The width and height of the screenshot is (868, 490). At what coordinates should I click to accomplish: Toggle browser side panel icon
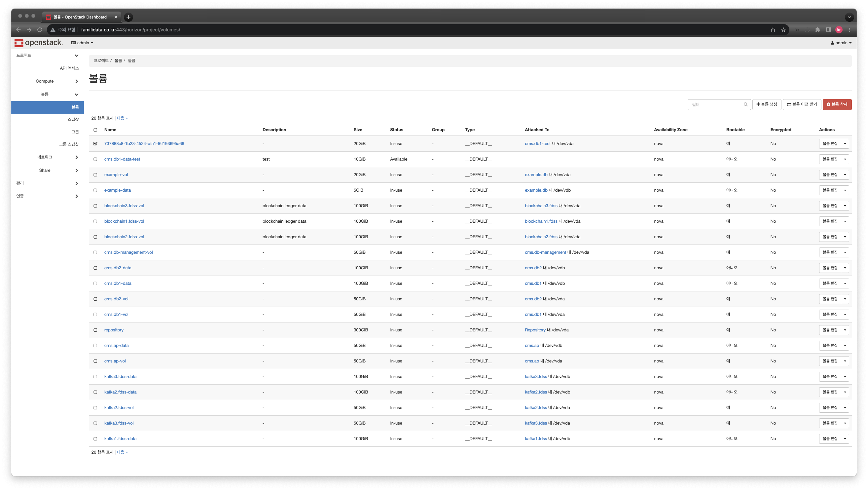(828, 30)
